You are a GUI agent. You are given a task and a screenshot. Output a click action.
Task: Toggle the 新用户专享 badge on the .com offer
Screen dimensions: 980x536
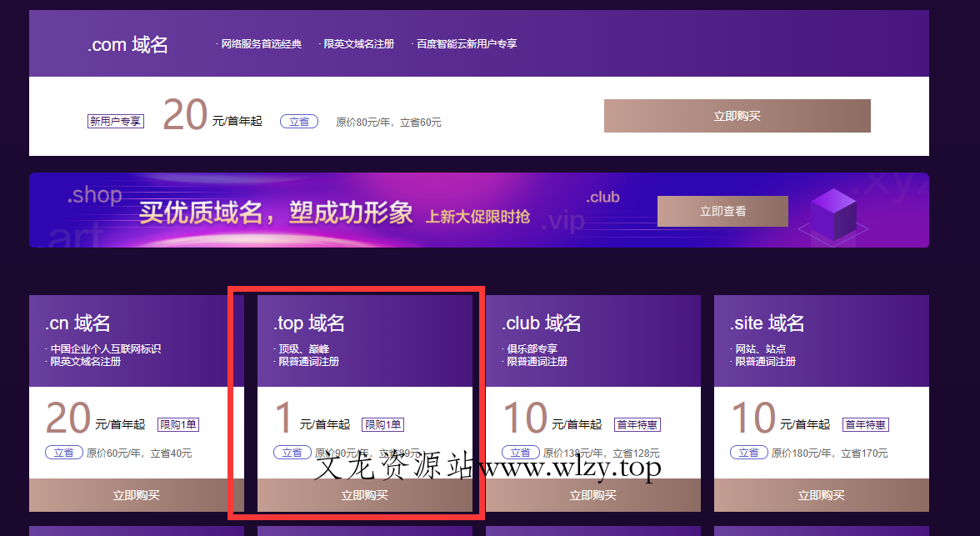[115, 120]
